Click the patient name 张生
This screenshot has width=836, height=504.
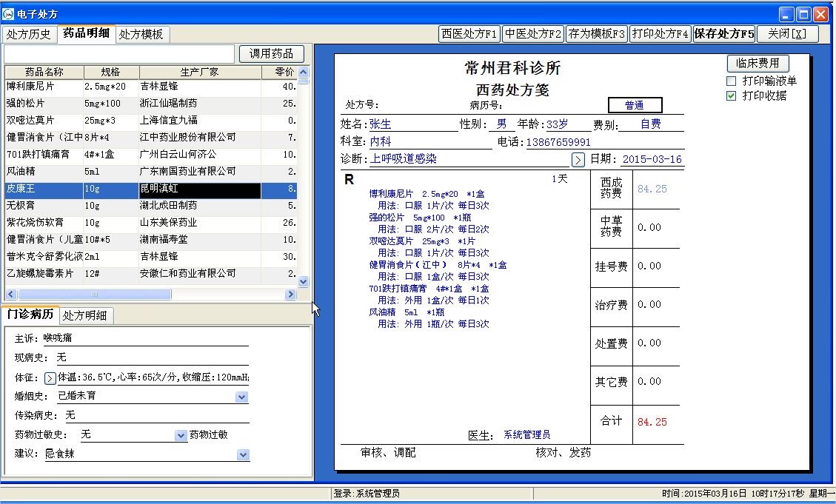(380, 124)
